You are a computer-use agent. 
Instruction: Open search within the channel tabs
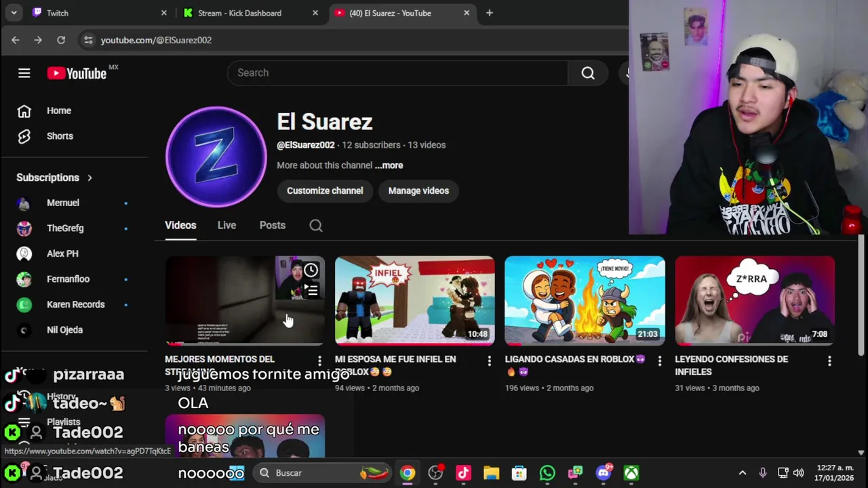click(316, 226)
